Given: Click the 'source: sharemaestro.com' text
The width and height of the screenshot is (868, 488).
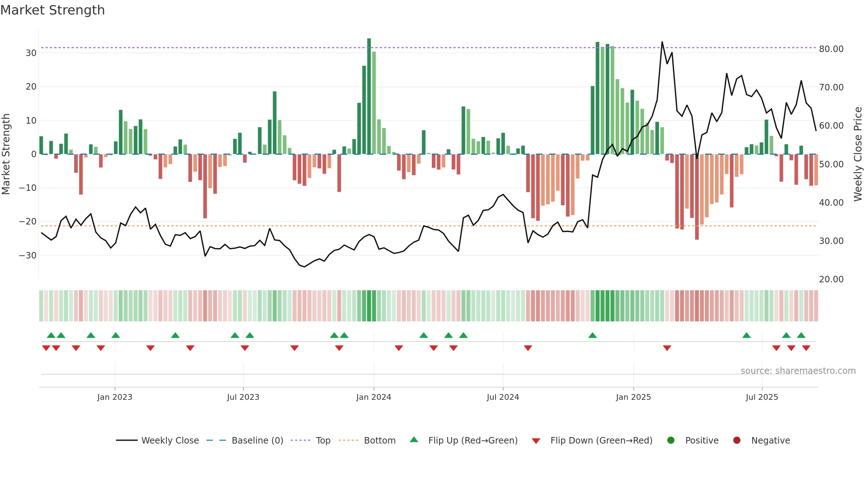Looking at the screenshot, I should (798, 371).
